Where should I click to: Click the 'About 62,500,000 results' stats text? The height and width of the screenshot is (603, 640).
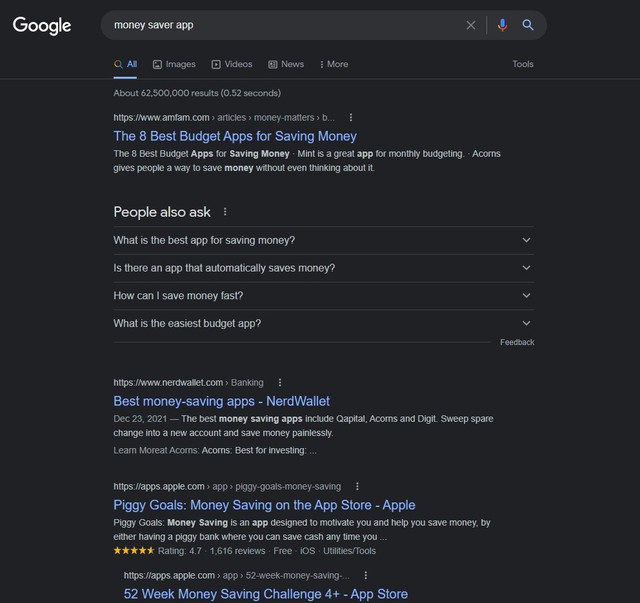click(x=197, y=93)
